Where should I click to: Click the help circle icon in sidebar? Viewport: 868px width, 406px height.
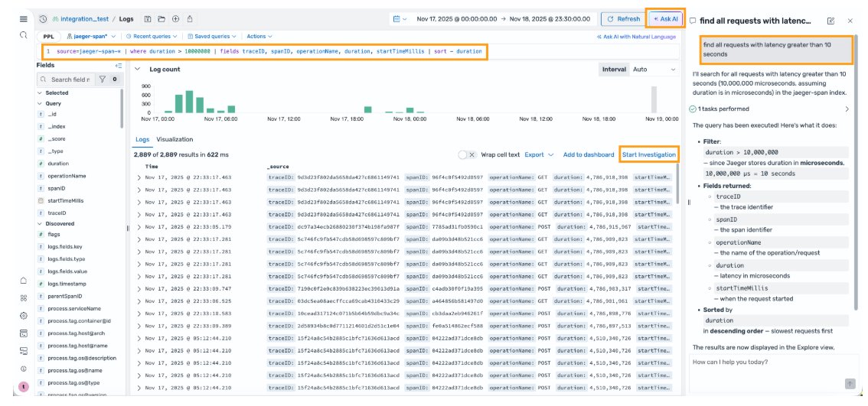pos(23,369)
